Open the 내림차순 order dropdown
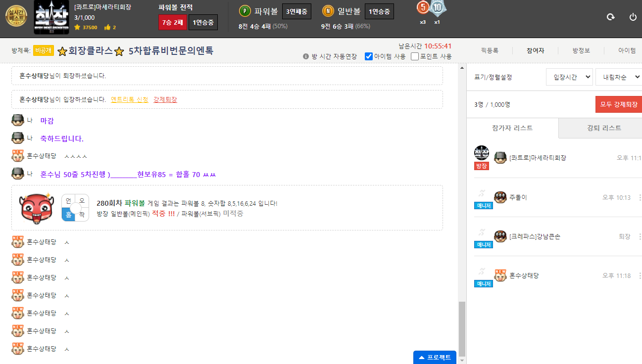642x364 pixels. point(618,77)
